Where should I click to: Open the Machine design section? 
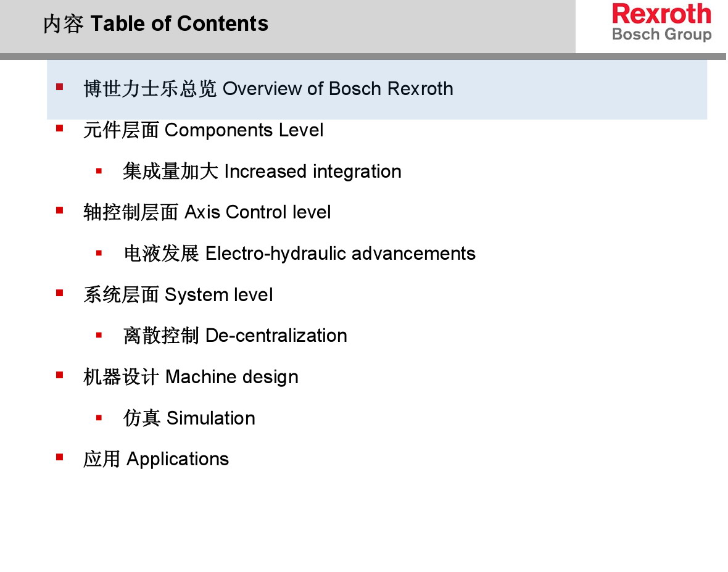click(x=191, y=377)
